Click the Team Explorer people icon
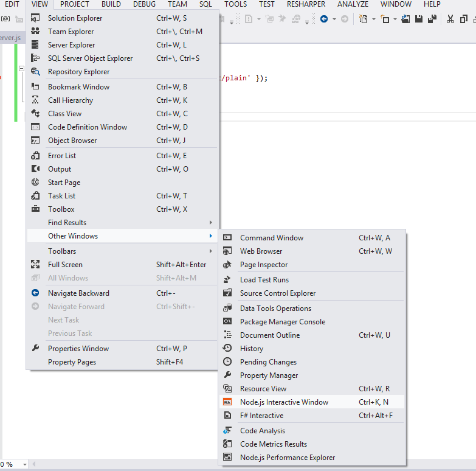The image size is (476, 471). click(36, 32)
